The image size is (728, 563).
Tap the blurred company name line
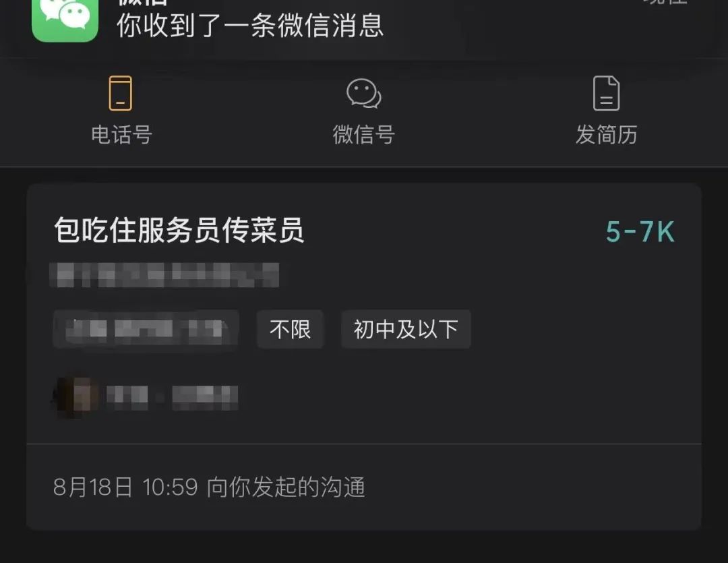coord(164,275)
